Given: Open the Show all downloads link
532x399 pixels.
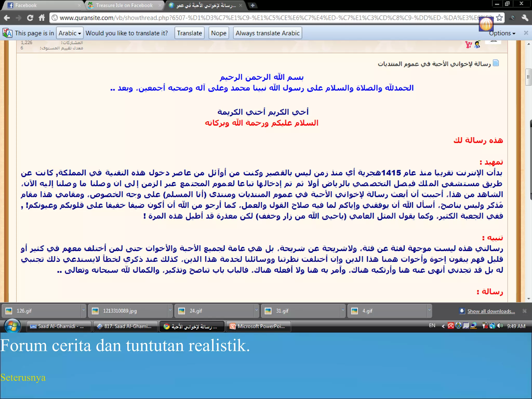Looking at the screenshot, I should click(491, 311).
